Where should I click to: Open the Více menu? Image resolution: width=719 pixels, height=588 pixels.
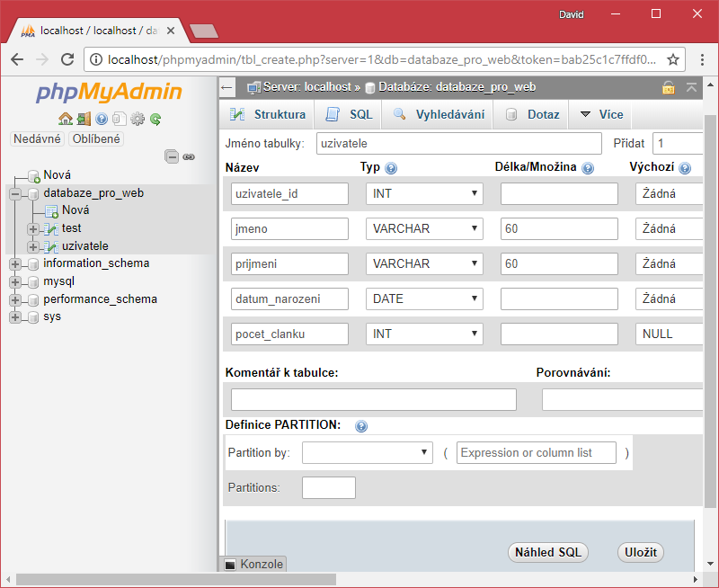coord(599,114)
